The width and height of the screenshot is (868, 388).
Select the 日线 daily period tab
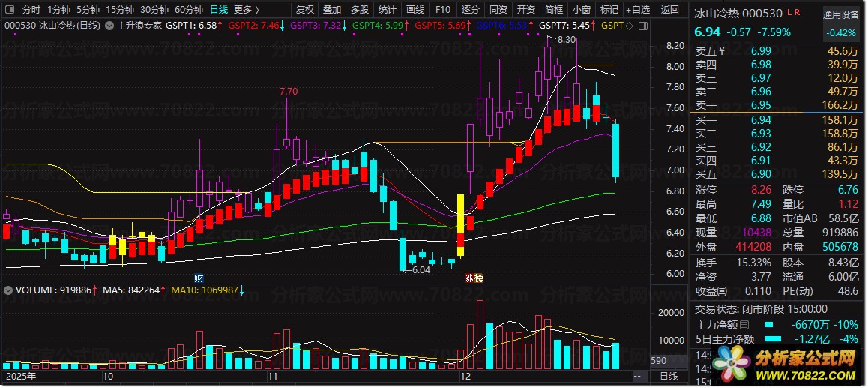coord(219,10)
